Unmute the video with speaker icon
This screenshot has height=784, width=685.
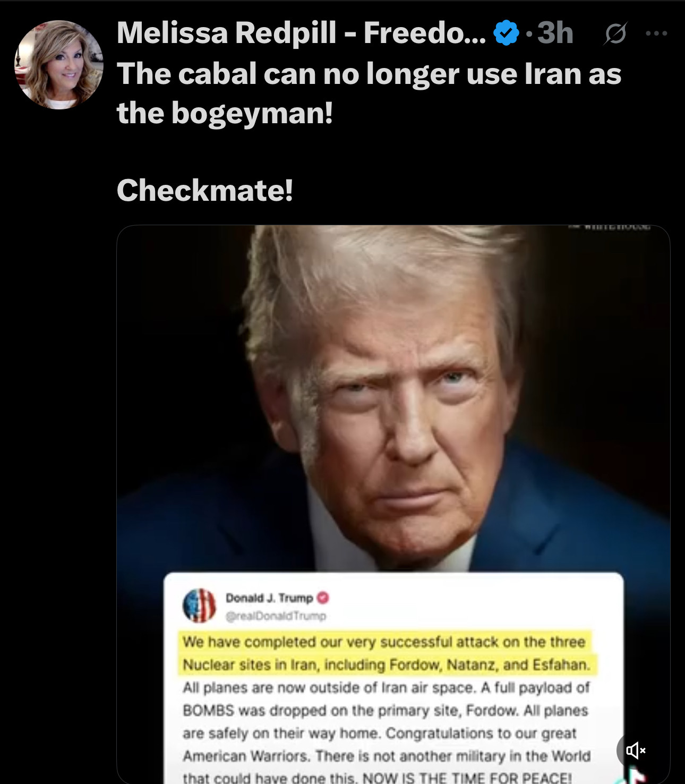(635, 750)
